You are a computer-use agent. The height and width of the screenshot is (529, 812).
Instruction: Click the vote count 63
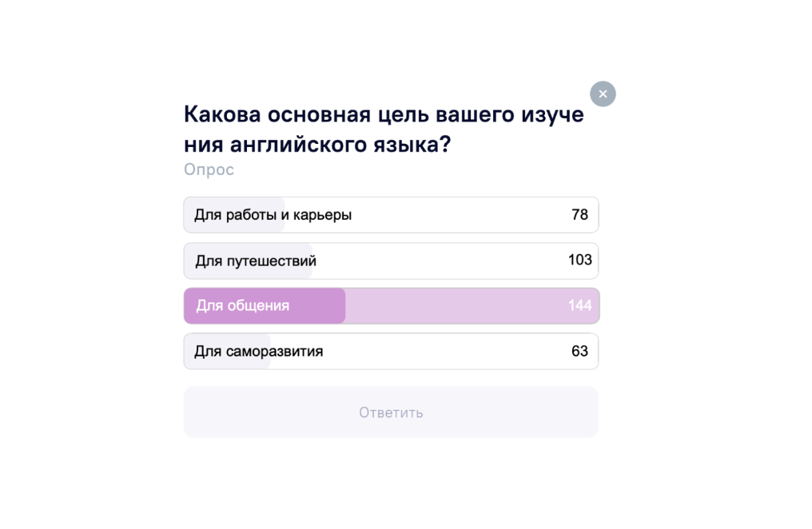click(x=579, y=352)
